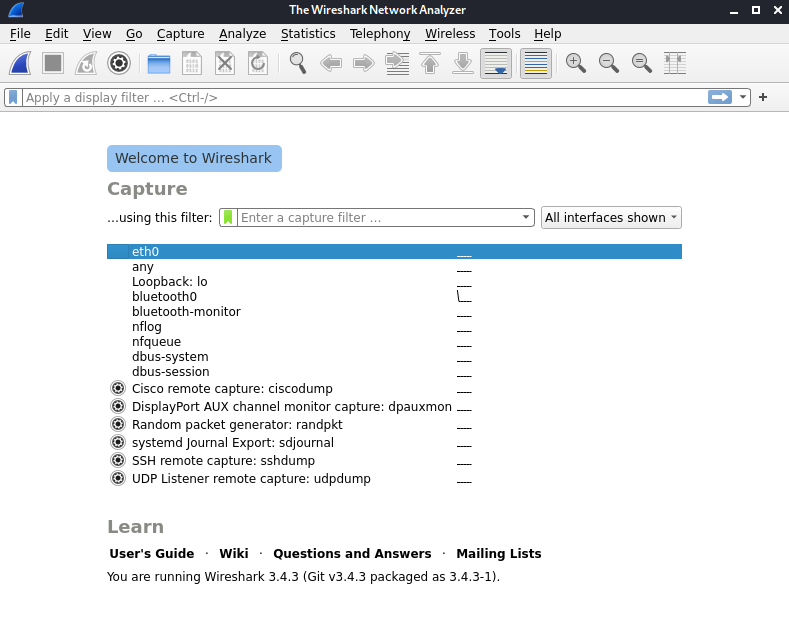789x617 pixels.
Task: Select the eth0 interface
Action: pos(394,252)
